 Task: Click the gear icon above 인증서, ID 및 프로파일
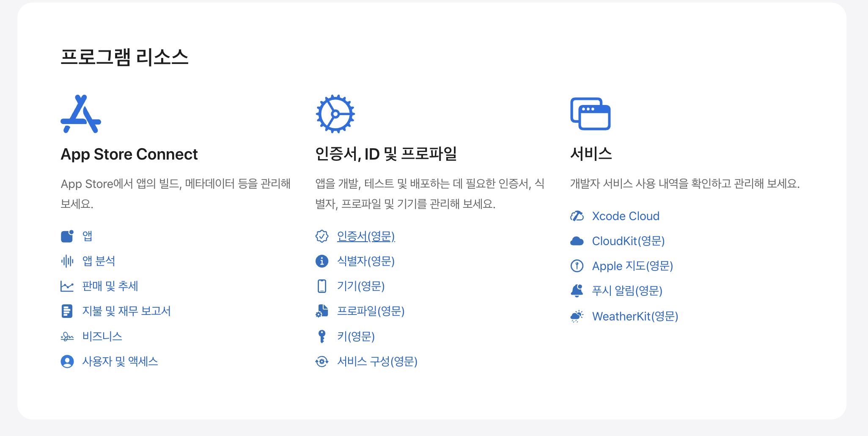tap(335, 114)
